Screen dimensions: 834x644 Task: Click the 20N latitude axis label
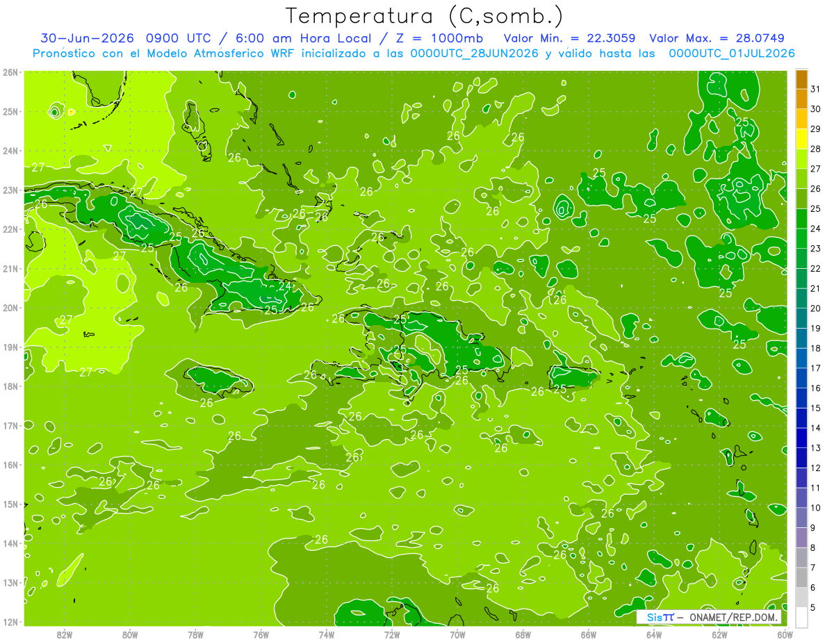click(x=10, y=308)
